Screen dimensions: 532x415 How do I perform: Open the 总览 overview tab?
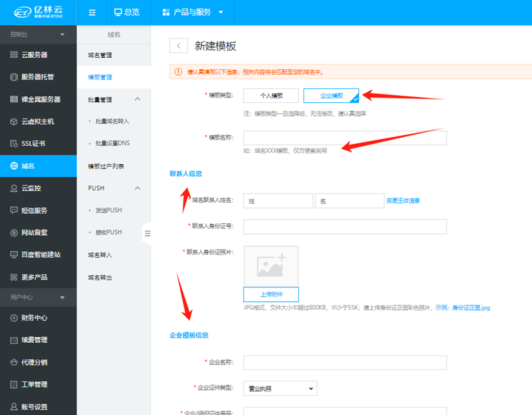click(127, 12)
